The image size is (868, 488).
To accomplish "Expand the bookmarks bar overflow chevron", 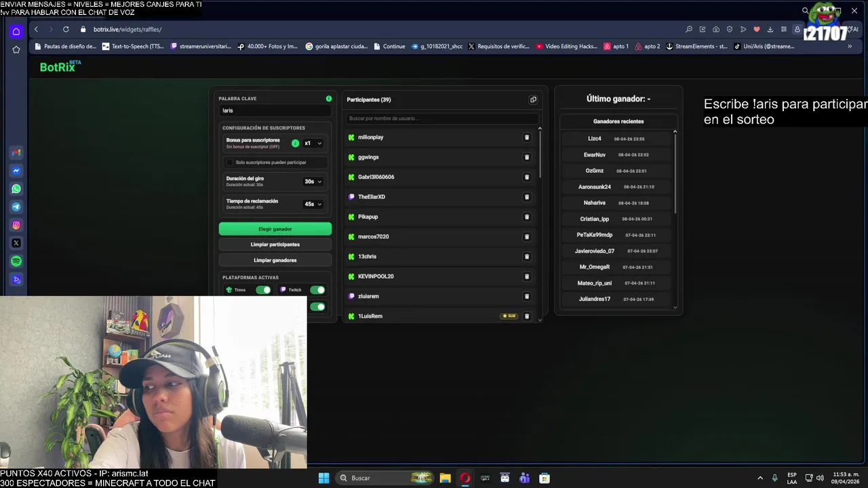I will [850, 46].
